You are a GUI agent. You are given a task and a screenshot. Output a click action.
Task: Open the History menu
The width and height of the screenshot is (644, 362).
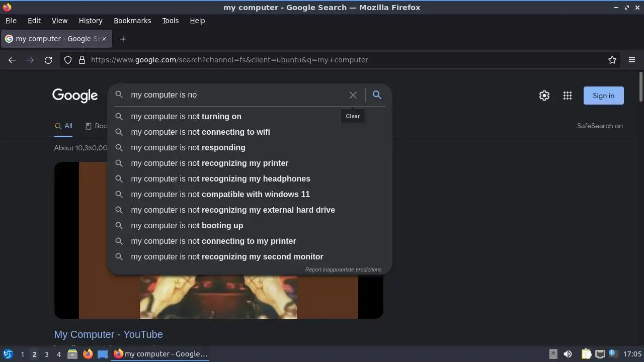(91, 21)
